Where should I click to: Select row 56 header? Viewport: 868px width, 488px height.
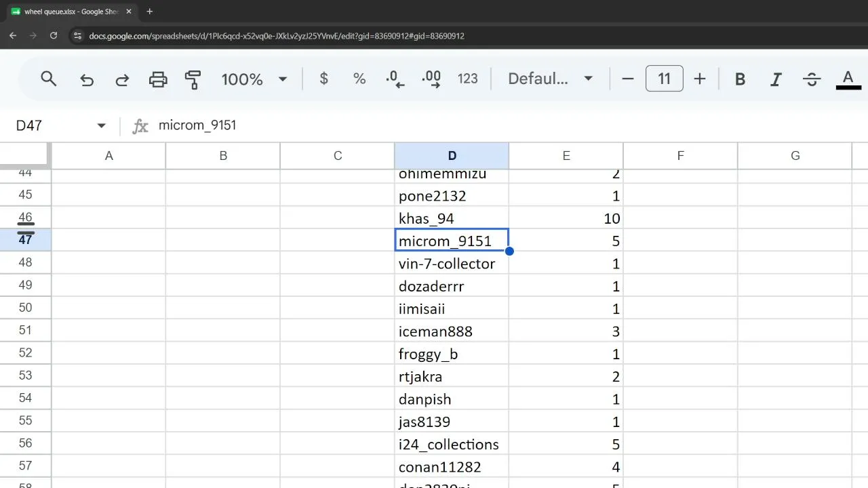(x=25, y=443)
